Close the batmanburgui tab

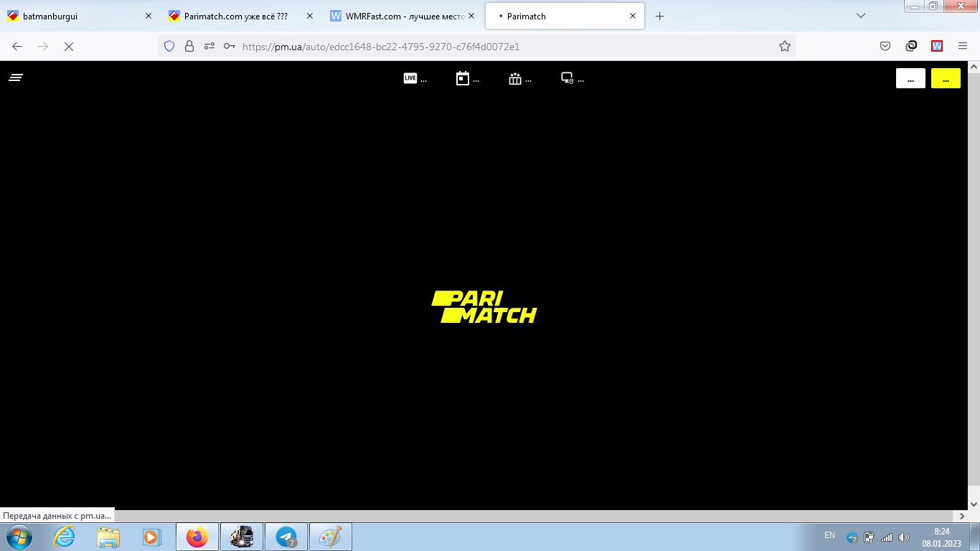click(149, 16)
